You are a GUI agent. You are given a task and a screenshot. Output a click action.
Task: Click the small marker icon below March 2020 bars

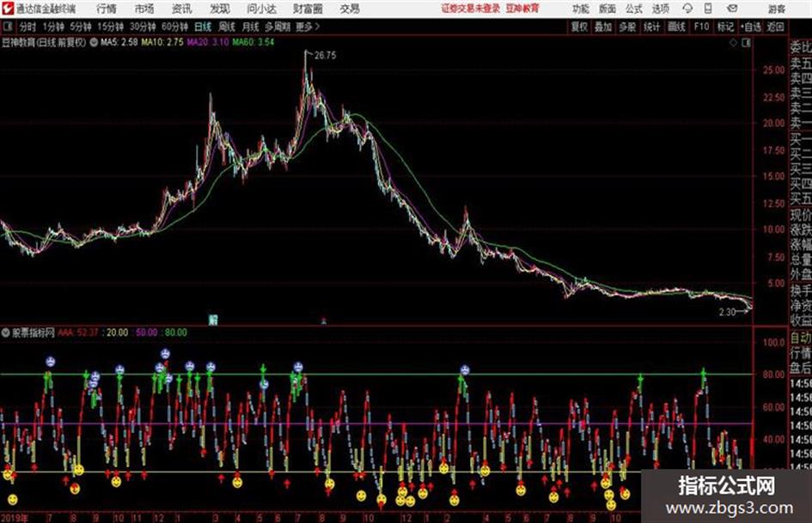[x=213, y=319]
